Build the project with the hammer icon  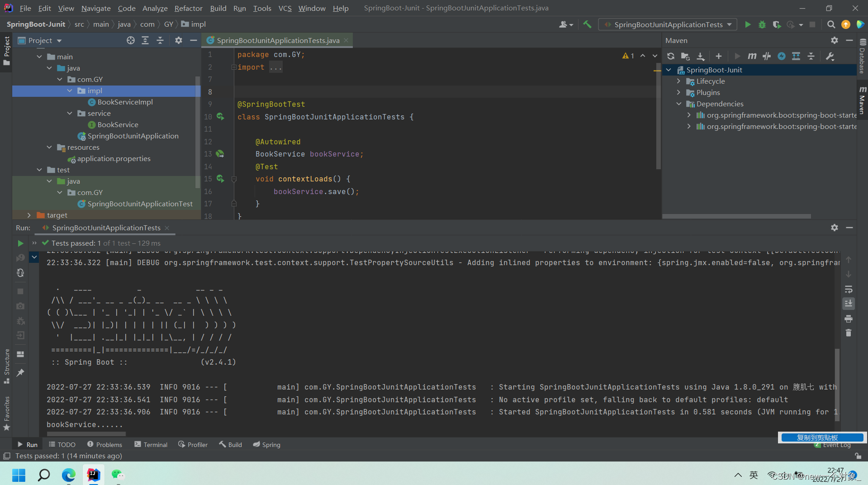(587, 24)
